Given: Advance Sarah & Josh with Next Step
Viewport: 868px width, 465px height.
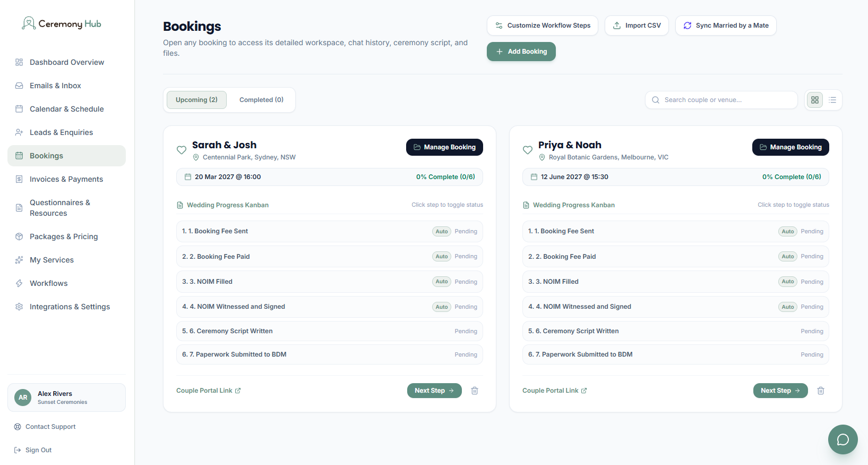Looking at the screenshot, I should point(434,391).
